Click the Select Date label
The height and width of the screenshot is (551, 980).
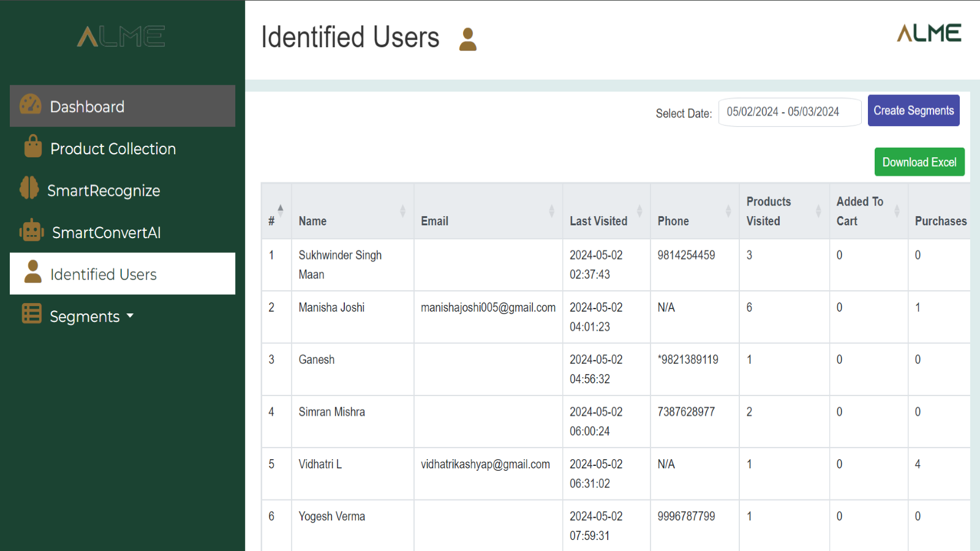[x=684, y=114]
